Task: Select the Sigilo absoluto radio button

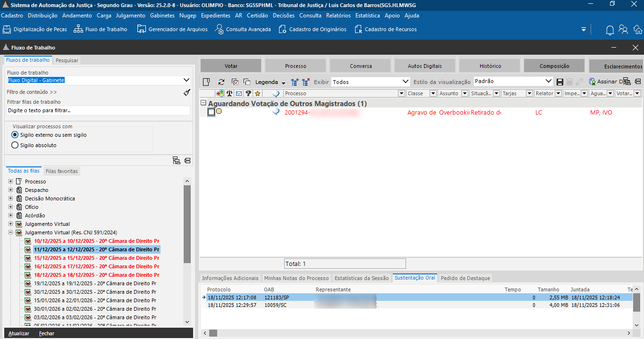Action: click(15, 145)
